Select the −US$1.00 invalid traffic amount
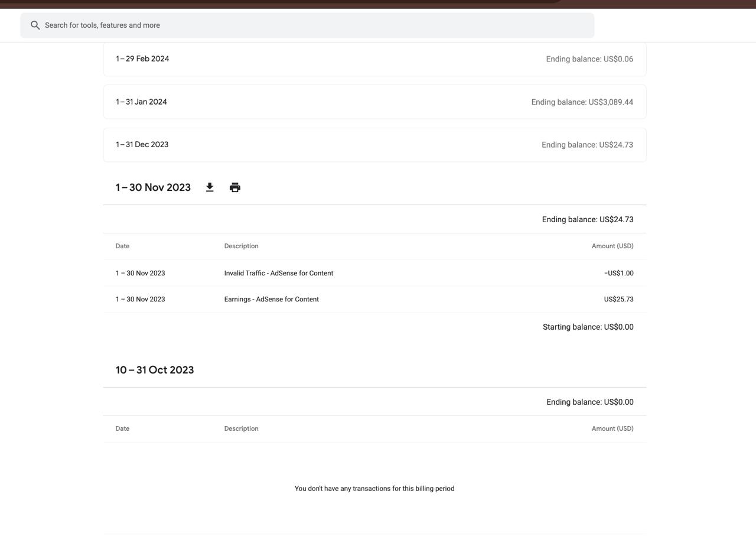This screenshot has width=756, height=536. pos(618,273)
